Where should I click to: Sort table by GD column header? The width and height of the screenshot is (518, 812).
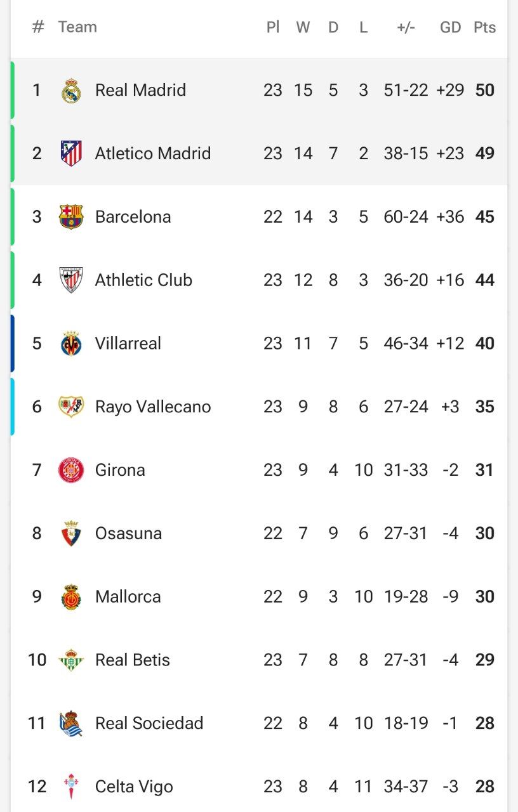point(450,27)
